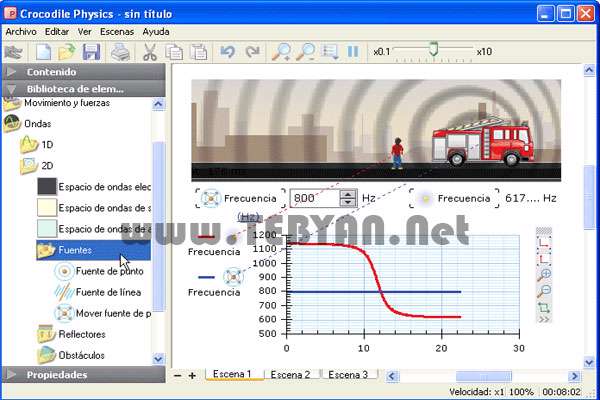Add a scene with the plus button

(x=192, y=376)
